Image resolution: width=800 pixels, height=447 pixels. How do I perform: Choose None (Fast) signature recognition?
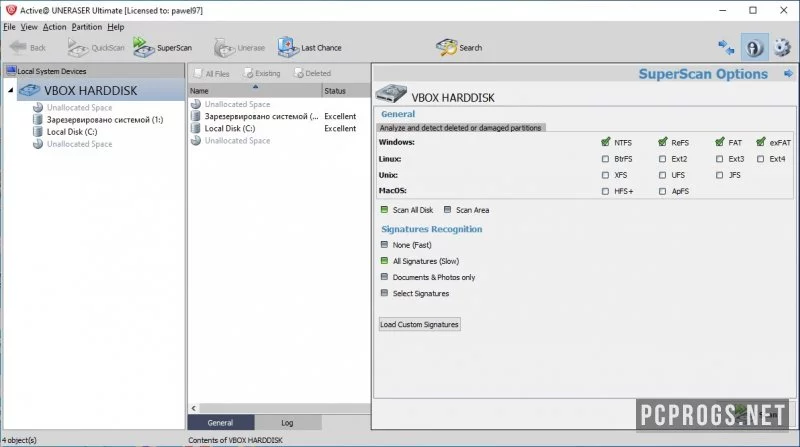click(385, 245)
